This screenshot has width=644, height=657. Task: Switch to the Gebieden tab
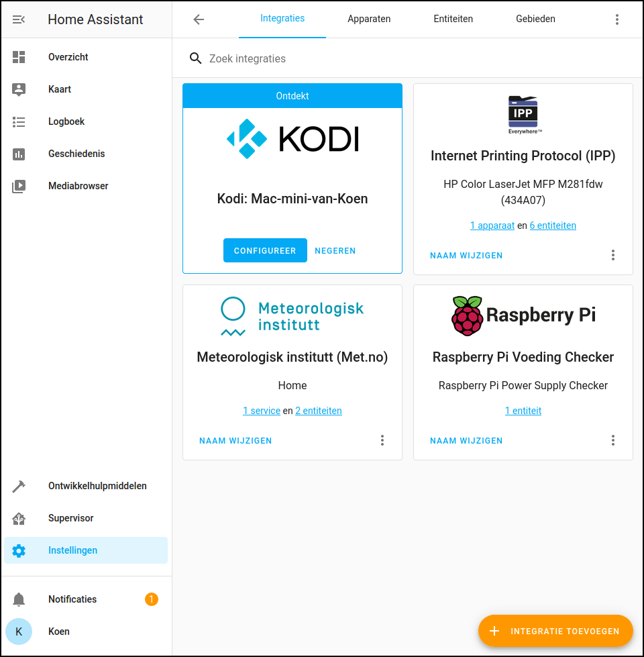[535, 19]
